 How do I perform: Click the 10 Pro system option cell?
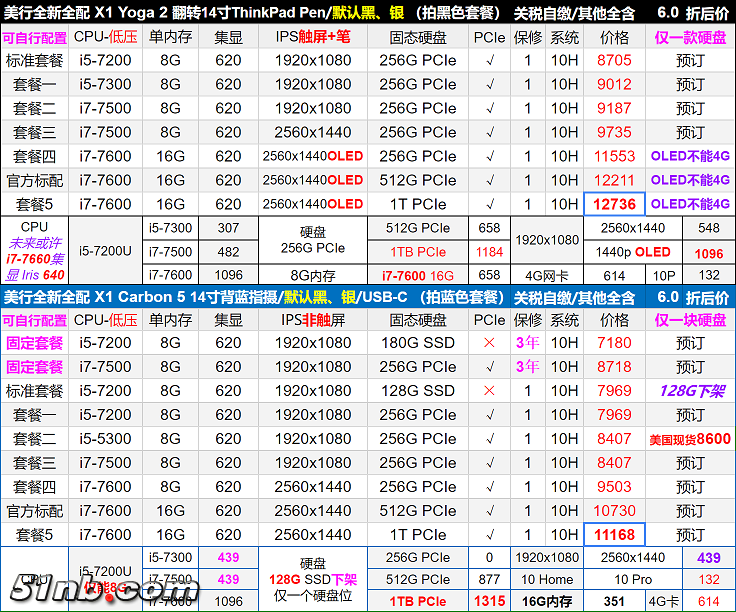pos(632,580)
